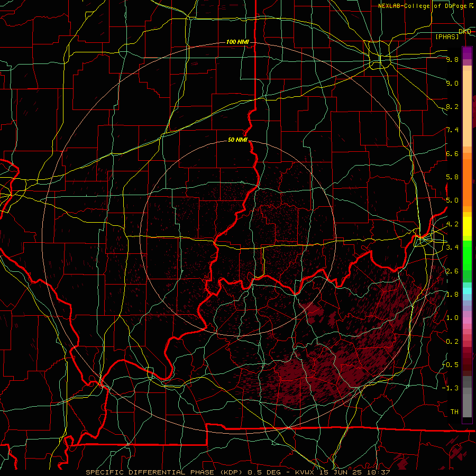The image size is (476, 476).
Task: Click the 3.4 value on the color scale
Action: (452, 248)
